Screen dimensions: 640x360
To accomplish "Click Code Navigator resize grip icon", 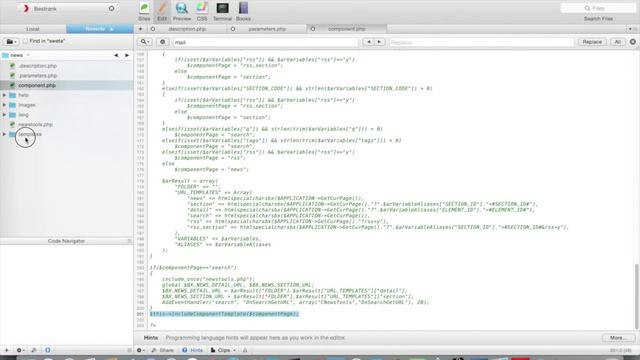I will 129,241.
